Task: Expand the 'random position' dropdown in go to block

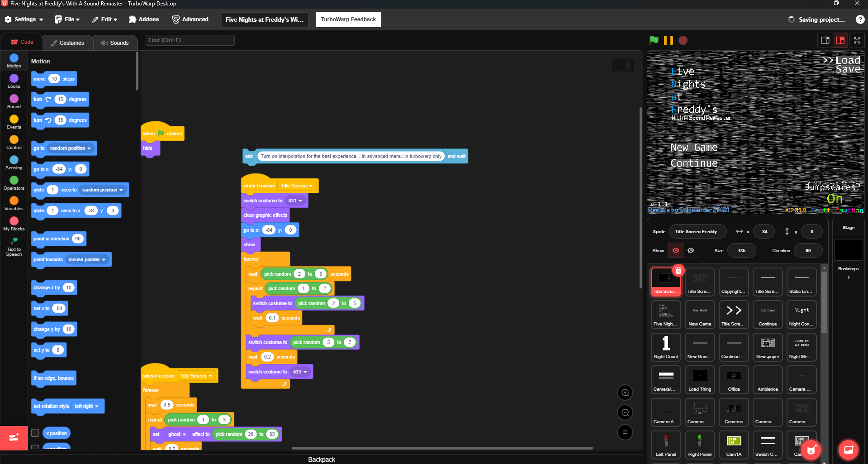Action: (x=70, y=148)
